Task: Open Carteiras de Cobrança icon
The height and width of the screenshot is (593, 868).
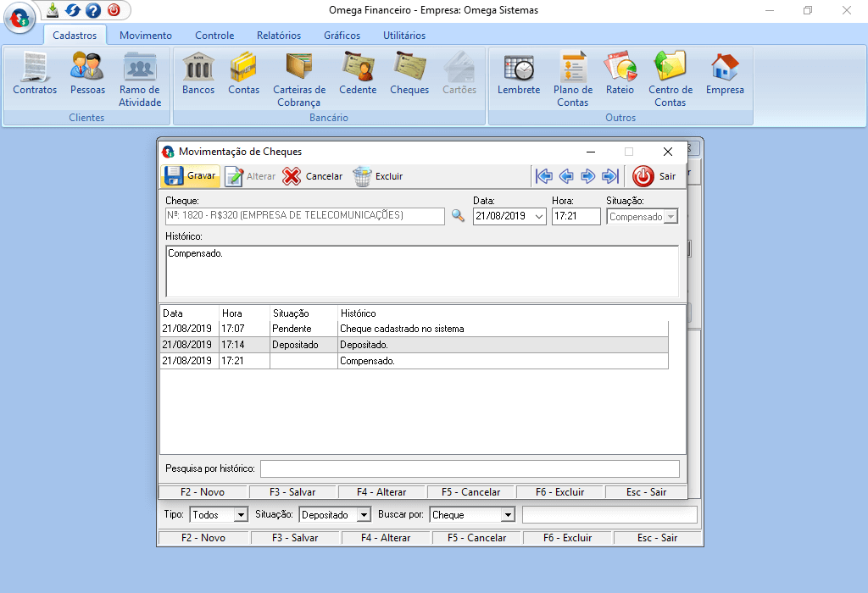Action: pos(298,73)
